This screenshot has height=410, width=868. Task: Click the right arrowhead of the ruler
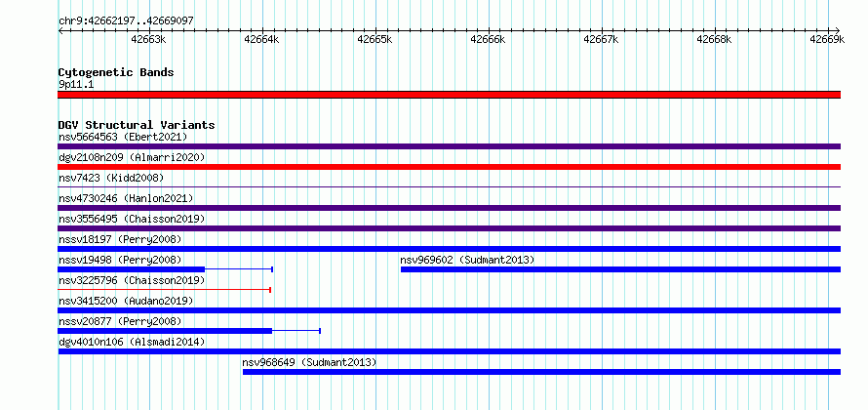tap(838, 30)
